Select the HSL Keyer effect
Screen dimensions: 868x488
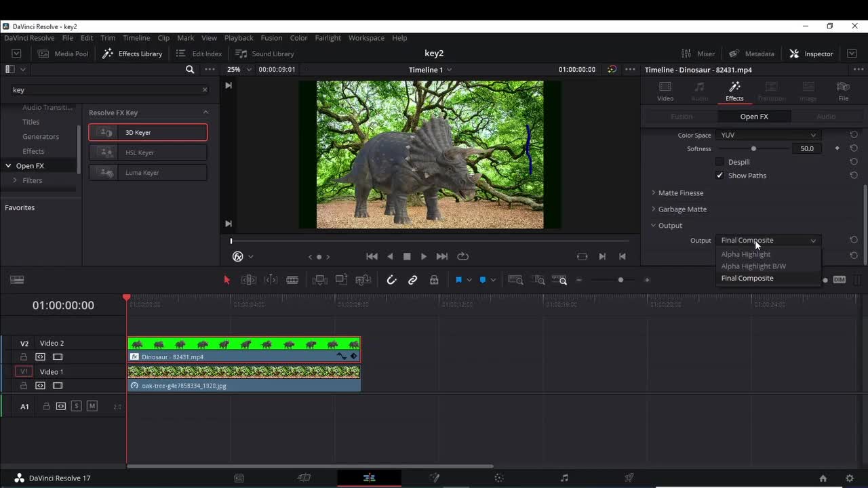tap(148, 152)
